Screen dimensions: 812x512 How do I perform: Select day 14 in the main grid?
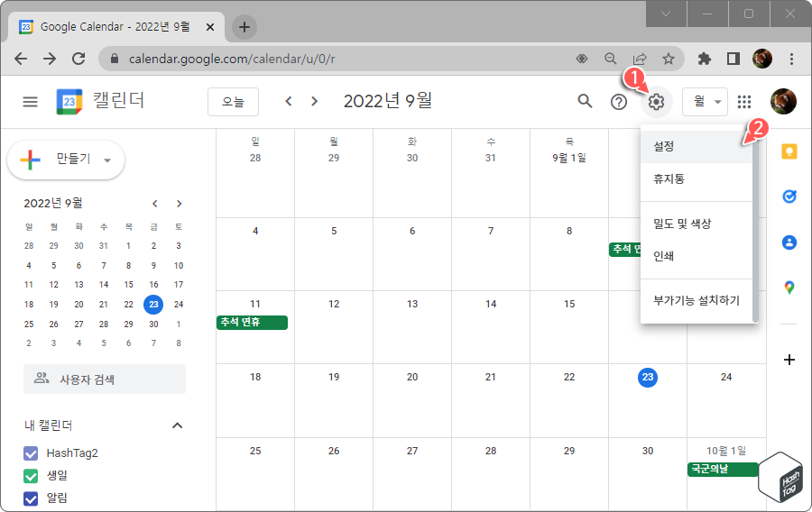click(491, 304)
